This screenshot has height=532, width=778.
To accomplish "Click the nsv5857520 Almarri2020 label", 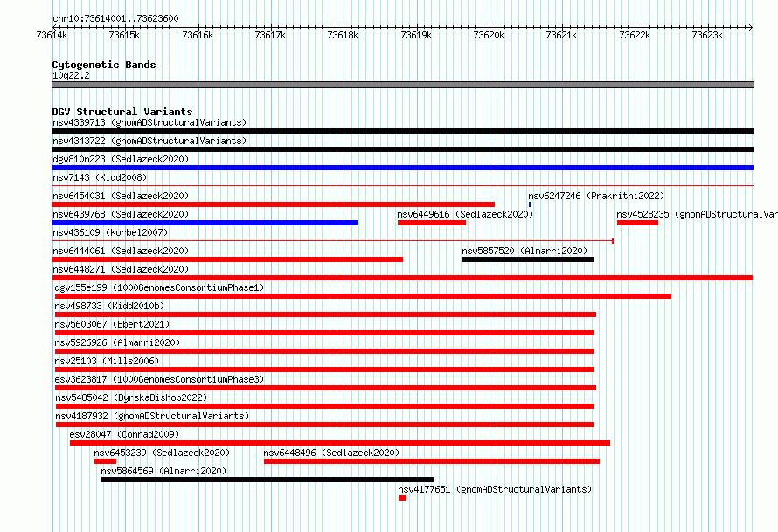I will tap(524, 251).
